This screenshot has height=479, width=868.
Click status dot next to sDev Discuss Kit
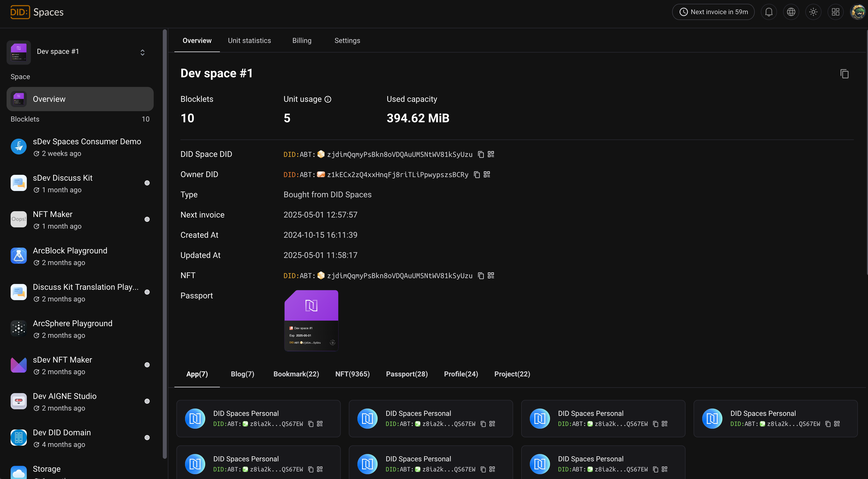(x=147, y=183)
